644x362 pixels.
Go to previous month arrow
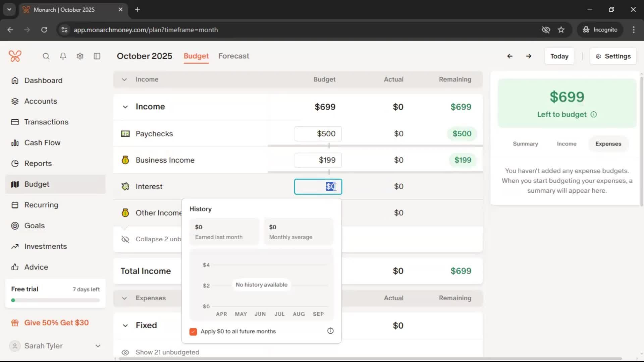pyautogui.click(x=510, y=56)
